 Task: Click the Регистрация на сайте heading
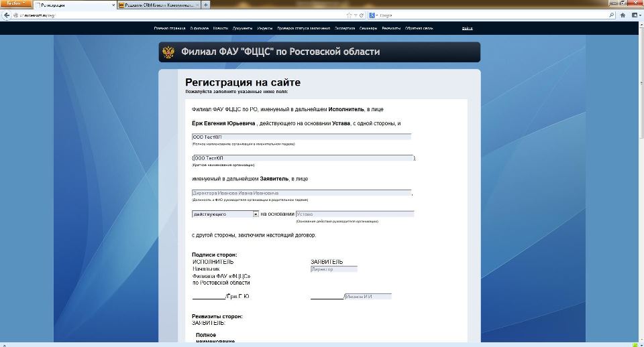click(x=243, y=82)
